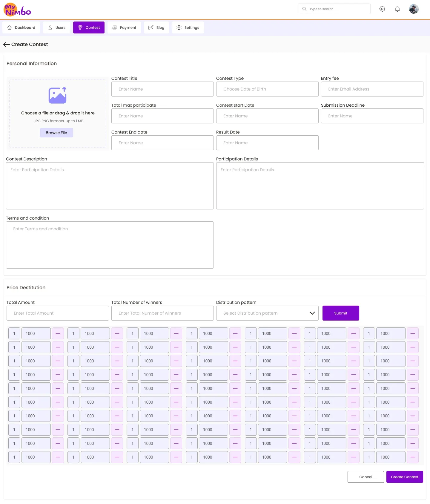Click the Terms and condition text area
430x504 pixels.
(110, 245)
